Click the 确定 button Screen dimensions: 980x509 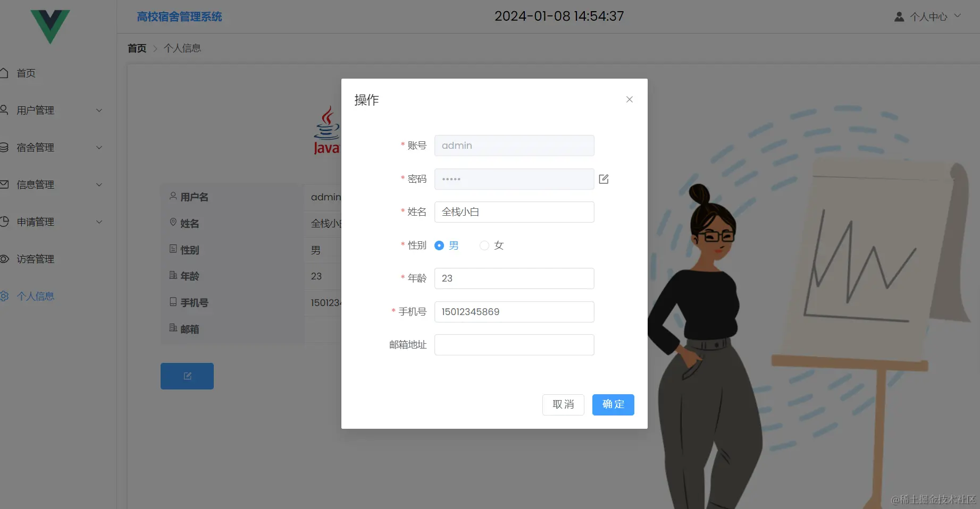(x=613, y=405)
